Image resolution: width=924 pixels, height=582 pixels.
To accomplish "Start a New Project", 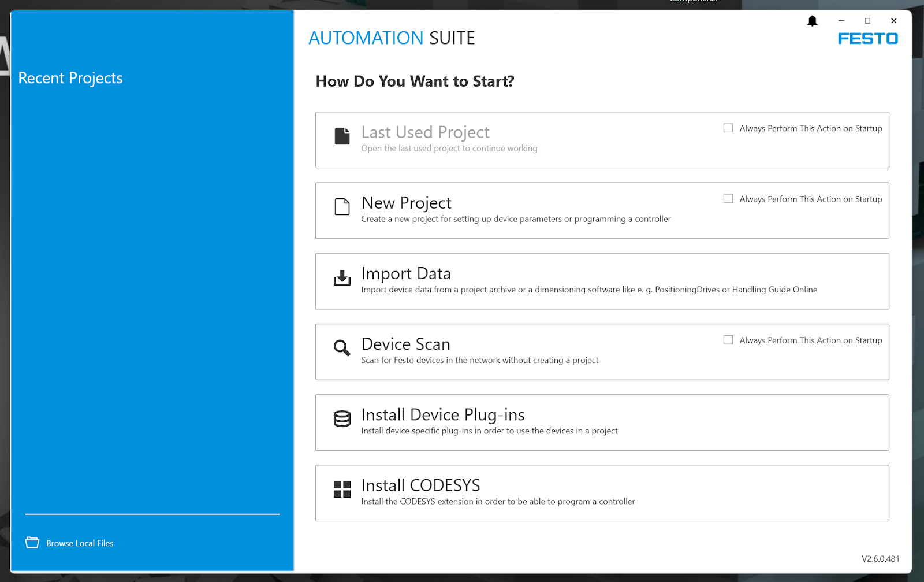I will 602,210.
